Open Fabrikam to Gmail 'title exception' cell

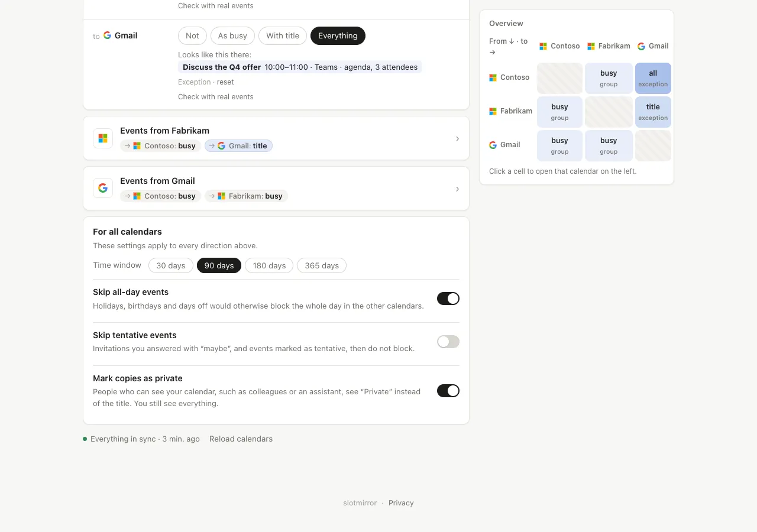pos(653,112)
